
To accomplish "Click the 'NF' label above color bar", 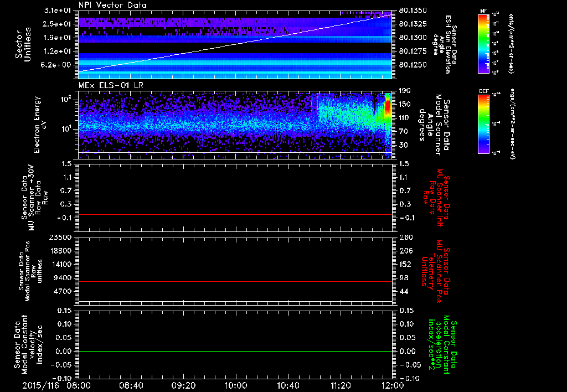I will click(484, 11).
